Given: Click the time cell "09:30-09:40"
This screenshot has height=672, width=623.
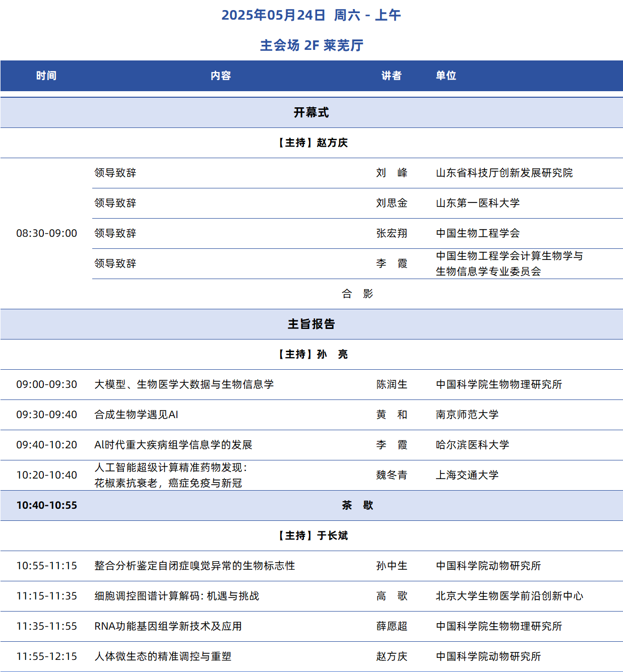Looking at the screenshot, I should pos(47,415).
